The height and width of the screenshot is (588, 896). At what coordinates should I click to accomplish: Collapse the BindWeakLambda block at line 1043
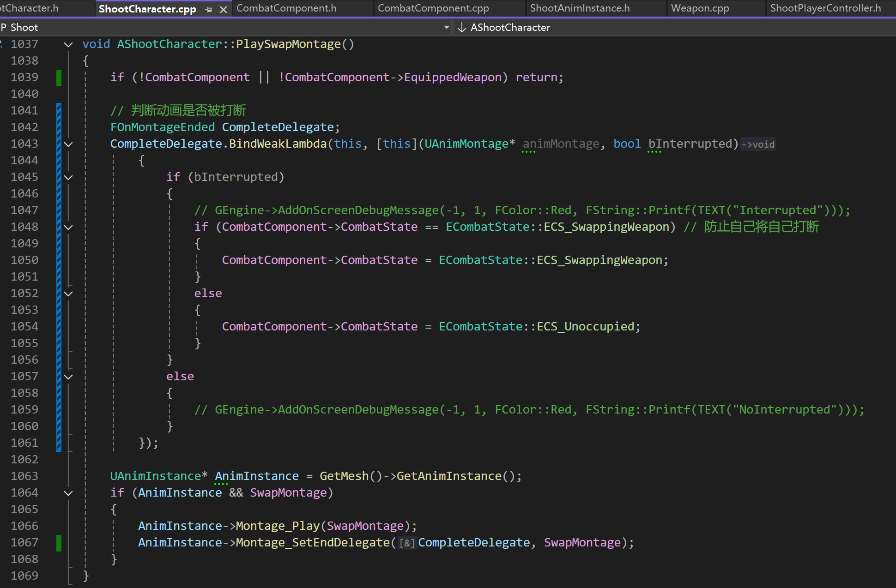68,144
